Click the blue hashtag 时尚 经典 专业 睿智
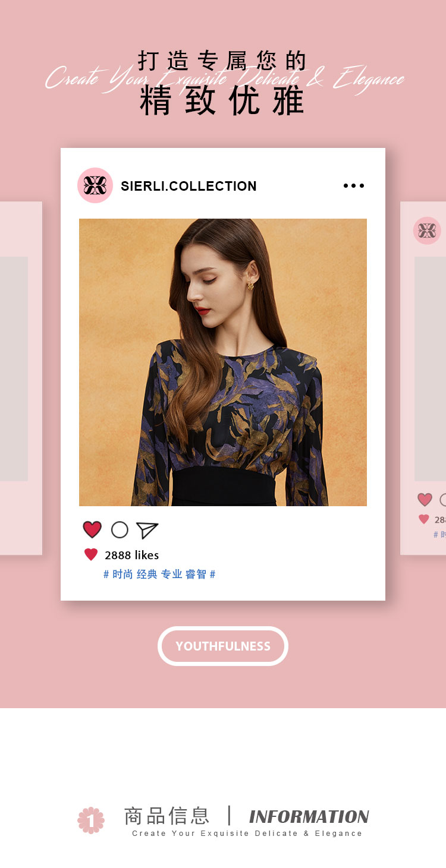 tap(159, 574)
